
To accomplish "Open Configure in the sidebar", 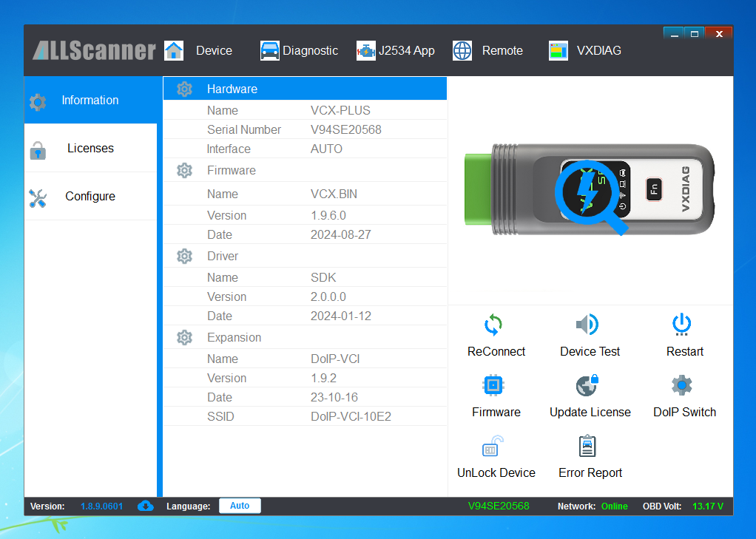I will coord(90,197).
